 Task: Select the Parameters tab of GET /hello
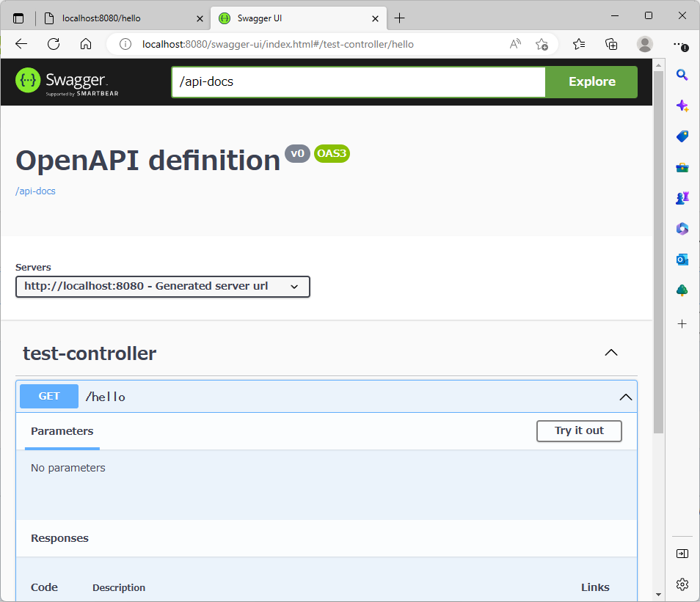[x=62, y=431]
